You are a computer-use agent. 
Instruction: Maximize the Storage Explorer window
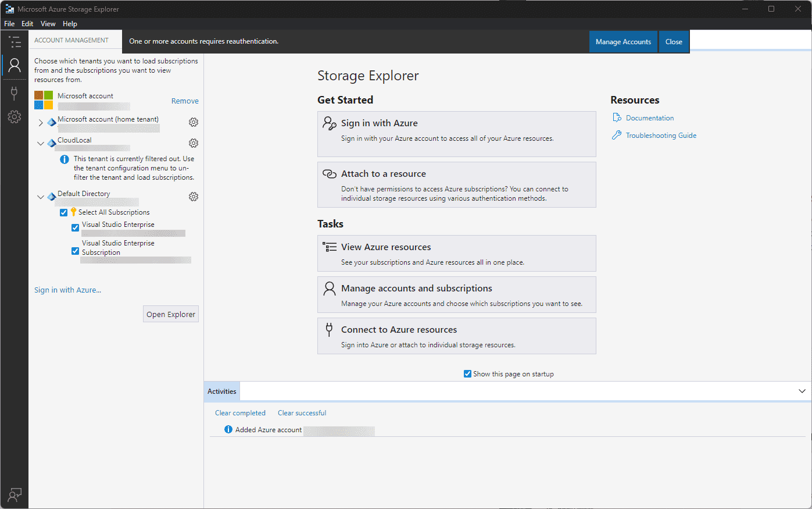tap(771, 9)
